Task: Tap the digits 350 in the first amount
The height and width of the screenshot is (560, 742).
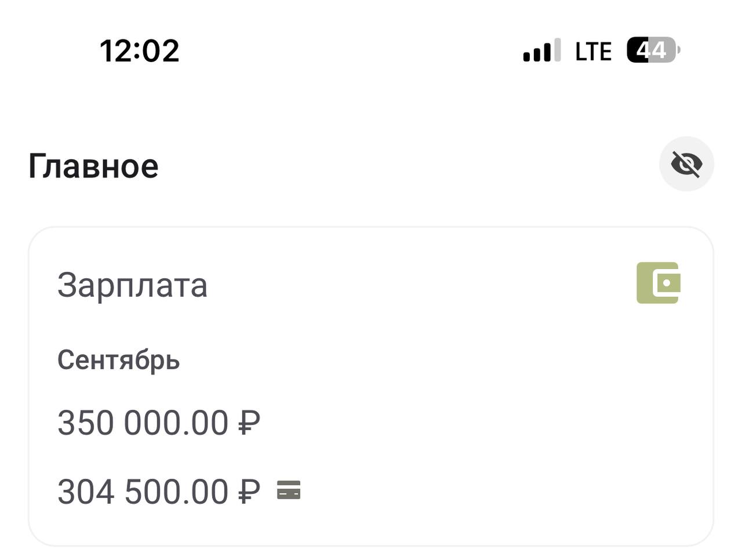Action: (86, 423)
